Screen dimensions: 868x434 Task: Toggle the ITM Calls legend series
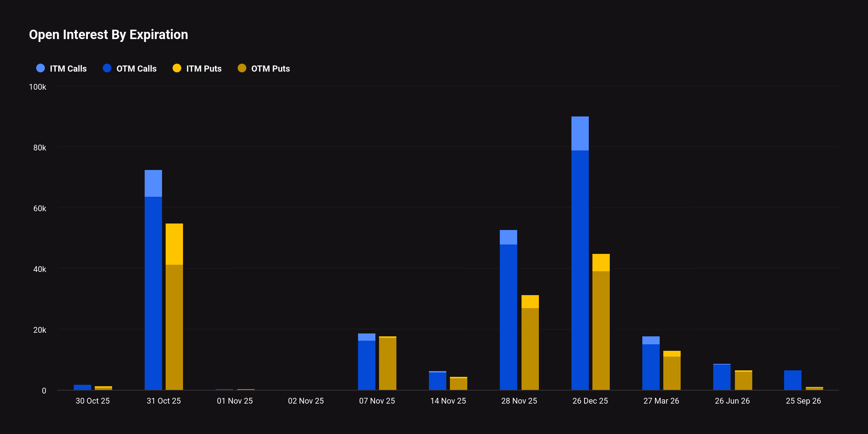(68, 69)
